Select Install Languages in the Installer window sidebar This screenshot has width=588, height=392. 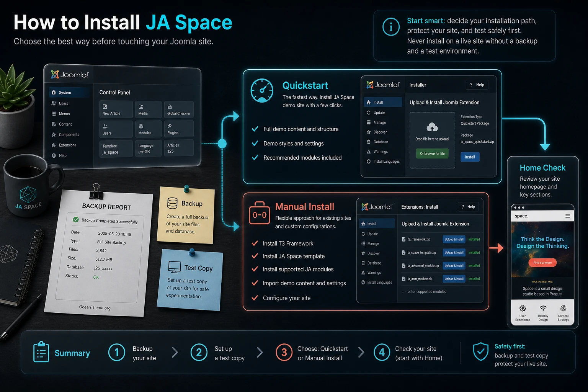tap(383, 162)
